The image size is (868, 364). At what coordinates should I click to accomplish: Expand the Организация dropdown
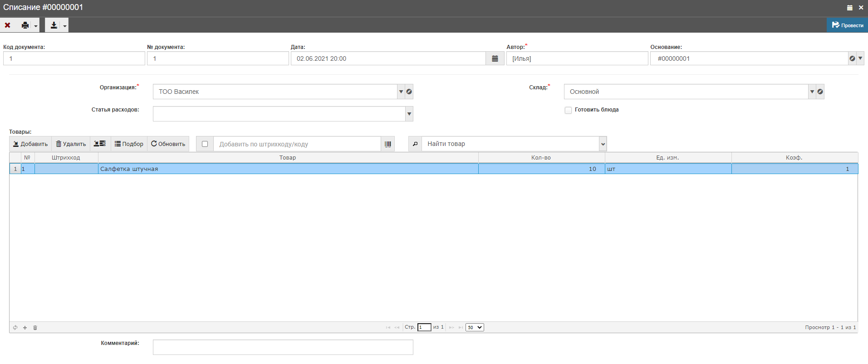pos(401,92)
